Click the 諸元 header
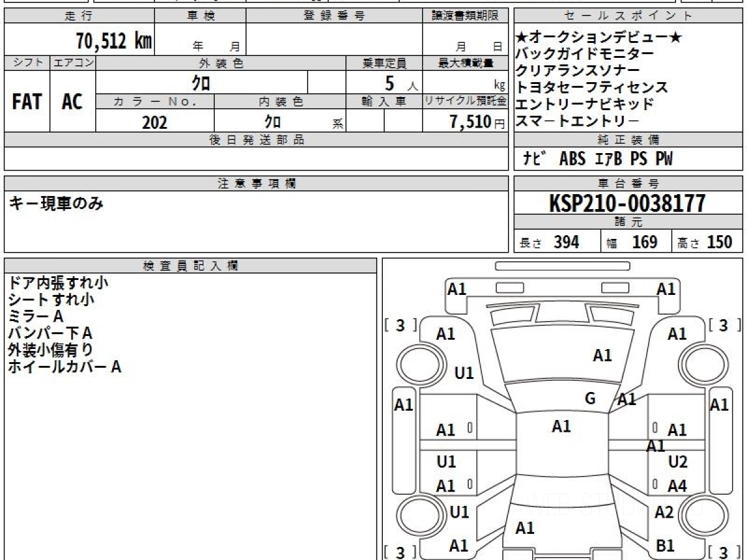Screen dimensions: 747x560 (x=628, y=222)
